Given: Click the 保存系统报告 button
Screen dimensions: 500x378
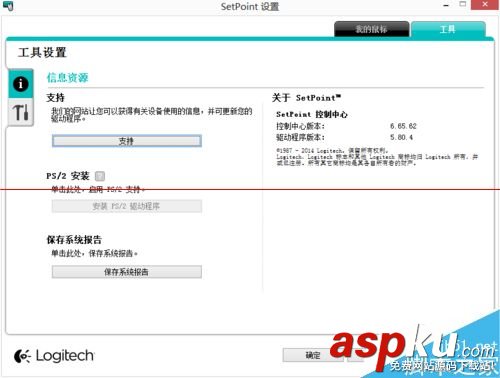Looking at the screenshot, I should (127, 272).
